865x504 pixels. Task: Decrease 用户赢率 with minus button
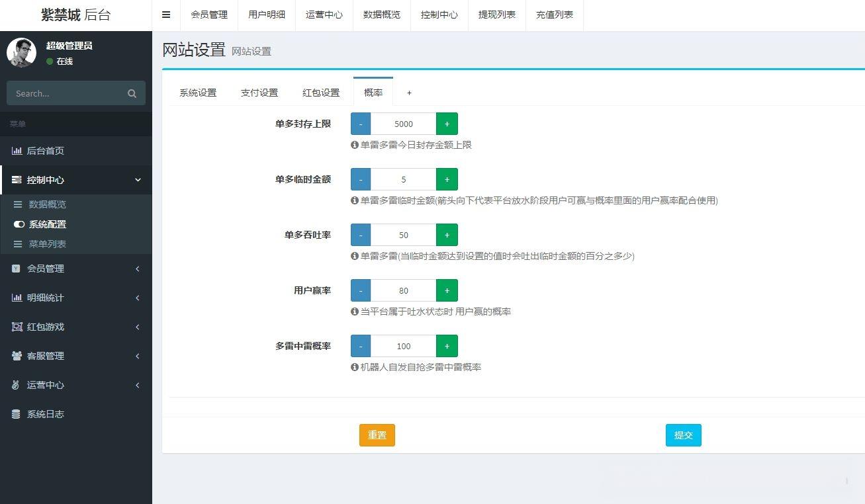click(361, 290)
